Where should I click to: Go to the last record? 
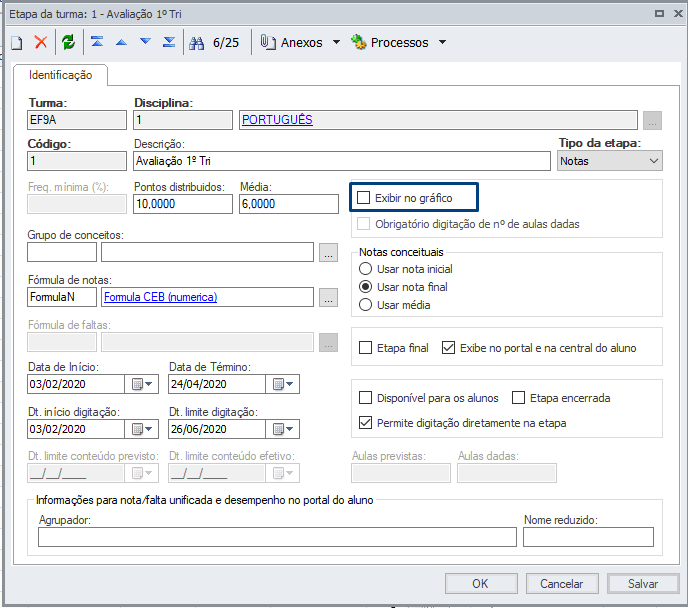pyautogui.click(x=169, y=43)
